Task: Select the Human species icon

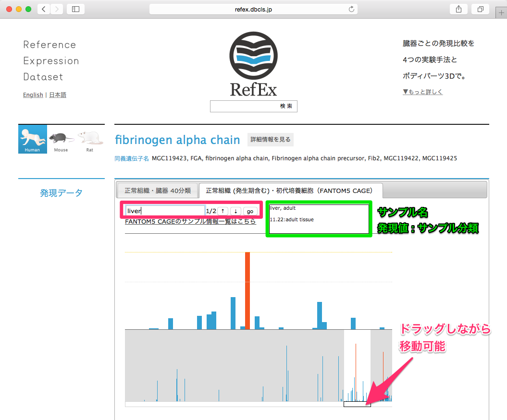Action: [33, 139]
